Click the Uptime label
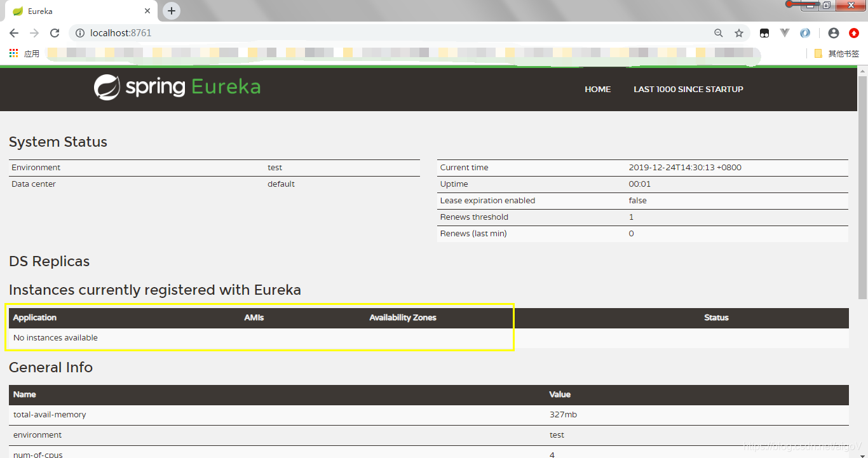Image resolution: width=868 pixels, height=458 pixels. point(454,184)
